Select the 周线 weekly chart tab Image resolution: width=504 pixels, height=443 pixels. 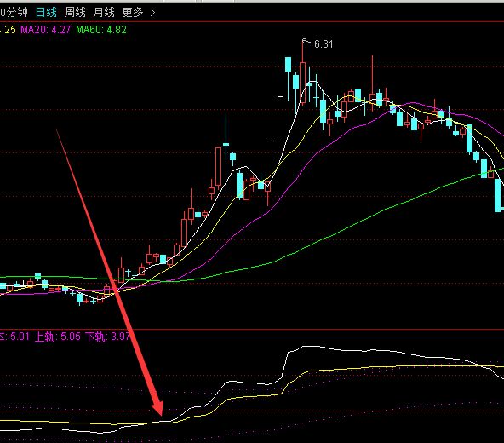75,12
